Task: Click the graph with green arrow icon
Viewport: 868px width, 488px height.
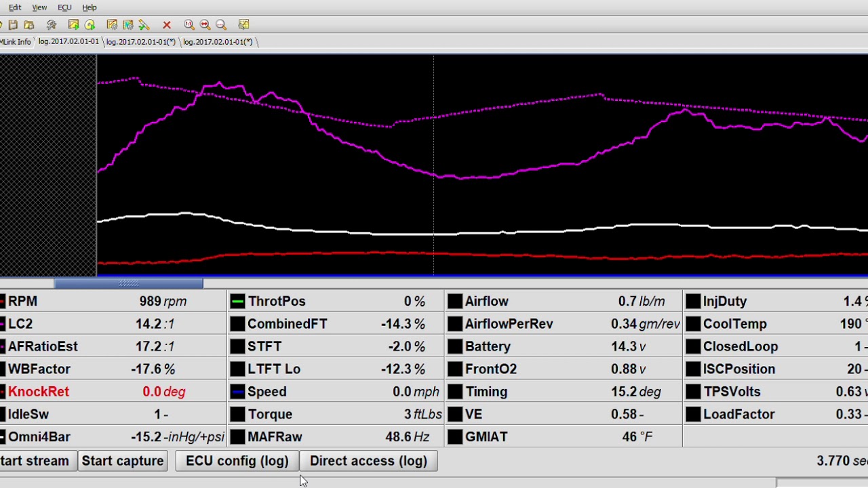Action: (73, 24)
